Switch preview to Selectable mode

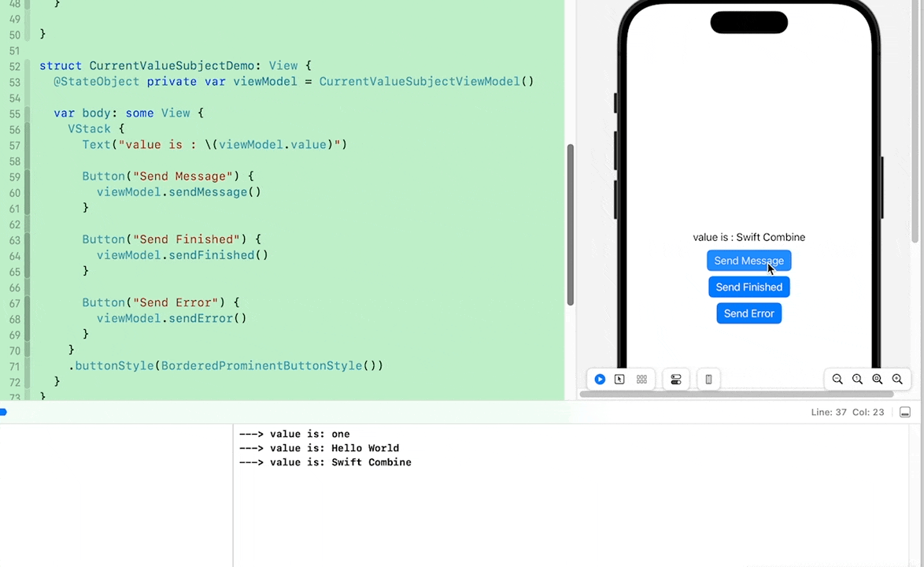click(619, 379)
